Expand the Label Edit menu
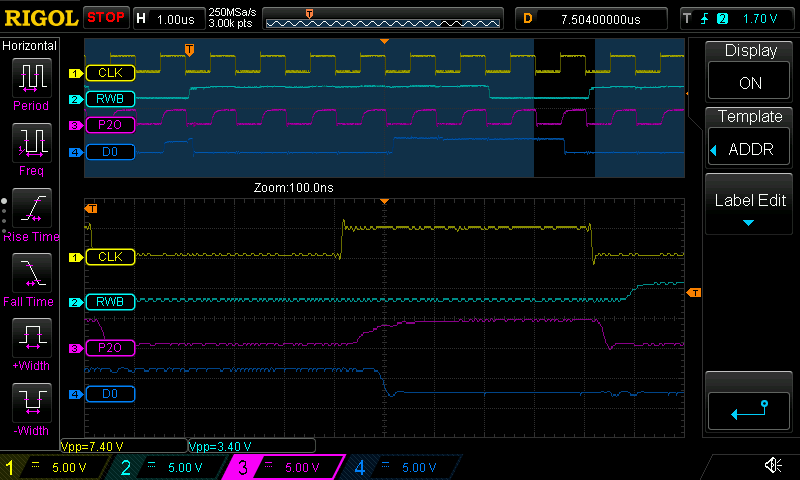The height and width of the screenshot is (480, 800). click(x=750, y=207)
